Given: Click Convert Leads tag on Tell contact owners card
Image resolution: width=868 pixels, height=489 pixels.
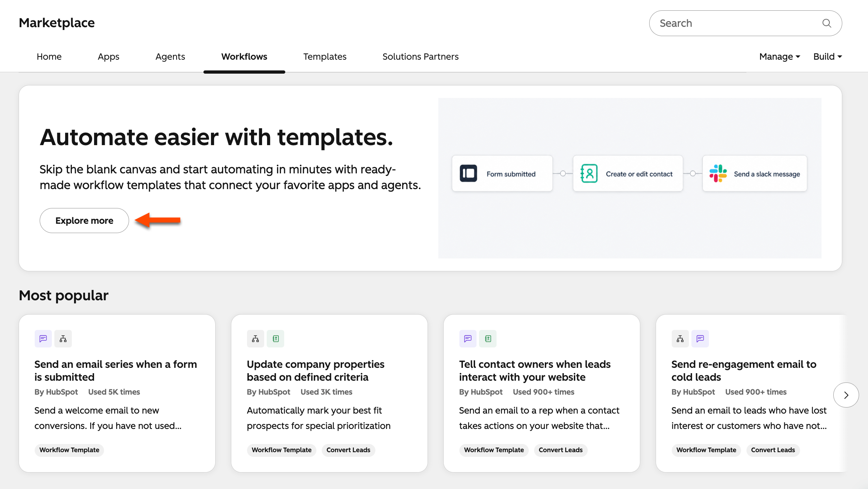Looking at the screenshot, I should tap(561, 450).
